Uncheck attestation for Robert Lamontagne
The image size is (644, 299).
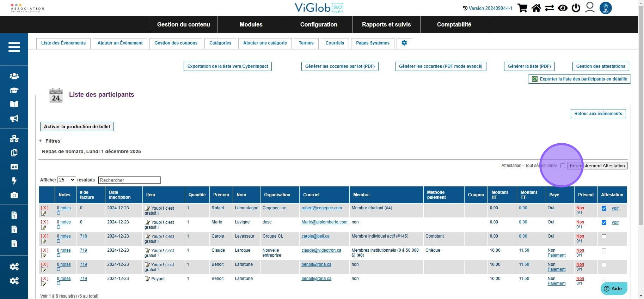[x=604, y=208]
